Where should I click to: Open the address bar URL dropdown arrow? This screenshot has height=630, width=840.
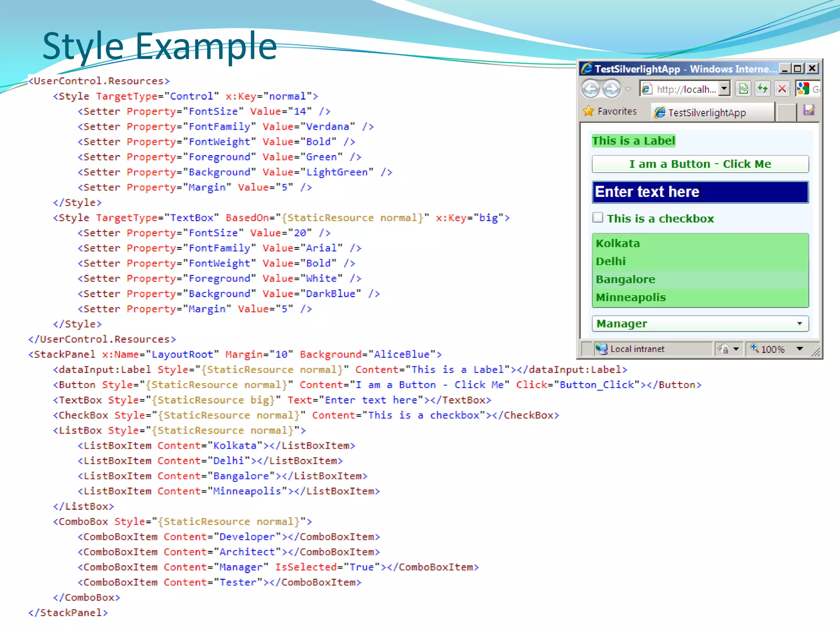coord(724,89)
